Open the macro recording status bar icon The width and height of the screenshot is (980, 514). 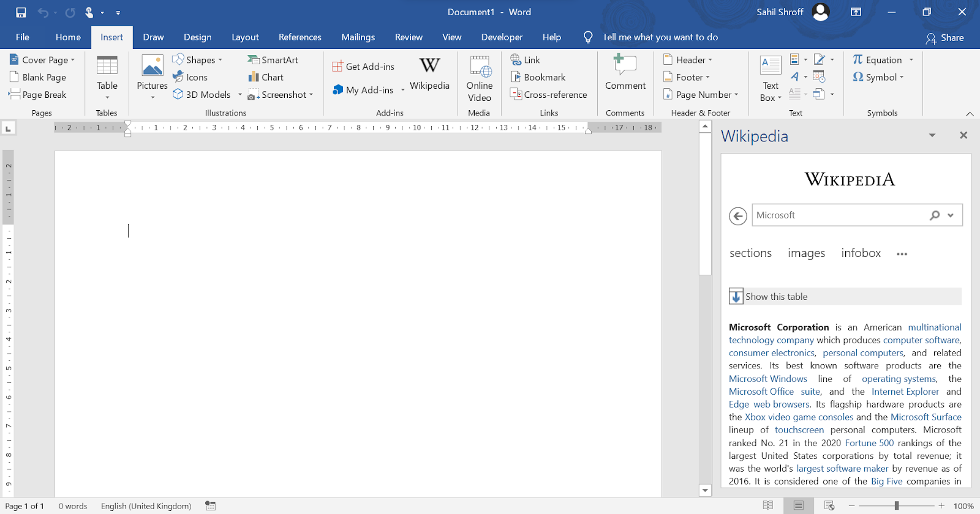click(x=211, y=505)
